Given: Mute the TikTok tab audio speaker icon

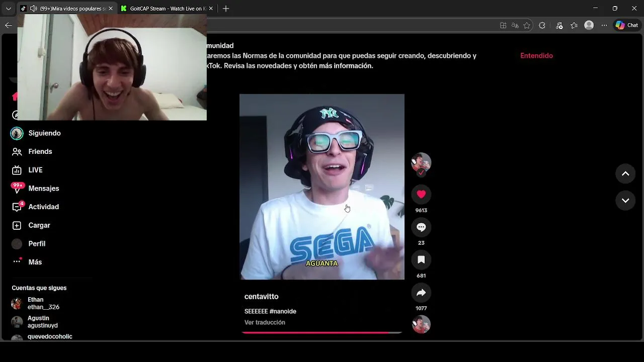Looking at the screenshot, I should [33, 9].
